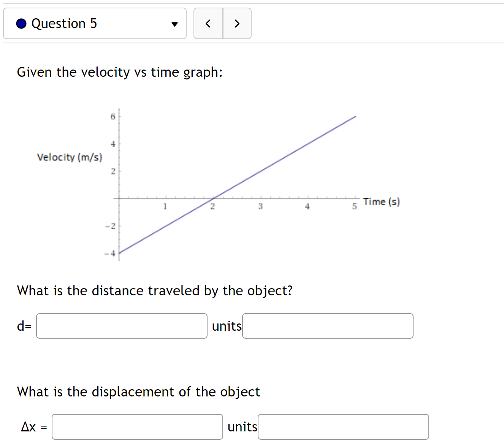Click the Δx displacement answer field
The width and height of the screenshot is (504, 447).
137,427
